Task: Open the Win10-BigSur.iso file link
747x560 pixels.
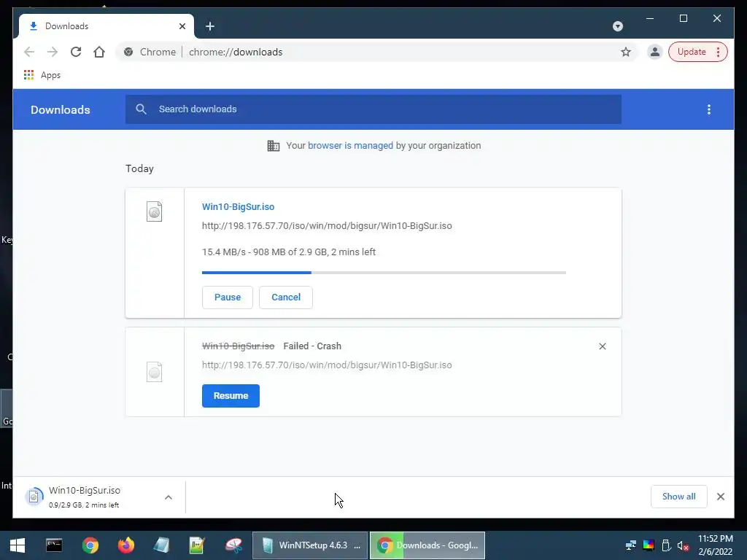Action: pos(239,206)
